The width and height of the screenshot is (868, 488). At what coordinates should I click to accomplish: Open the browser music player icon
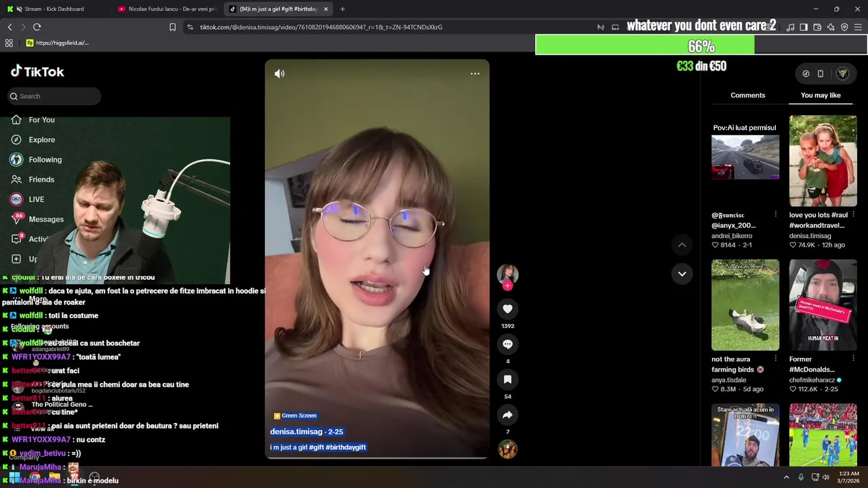coord(790,27)
